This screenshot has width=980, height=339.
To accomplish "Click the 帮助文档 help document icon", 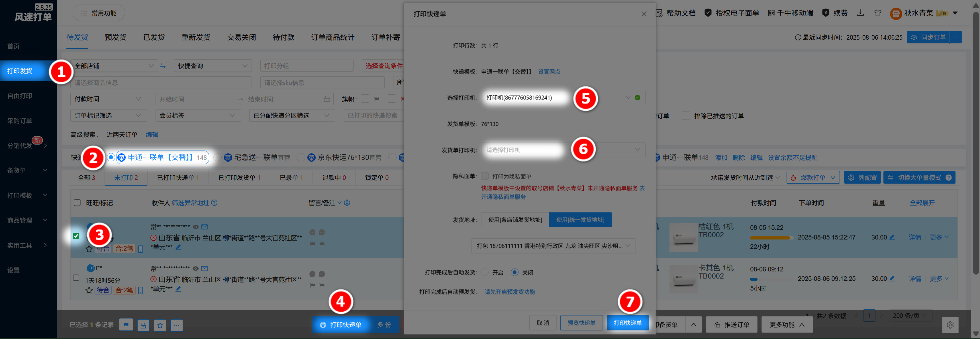I will point(659,13).
